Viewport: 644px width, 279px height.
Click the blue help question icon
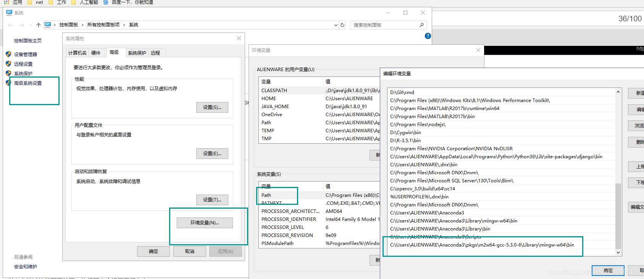pyautogui.click(x=428, y=36)
